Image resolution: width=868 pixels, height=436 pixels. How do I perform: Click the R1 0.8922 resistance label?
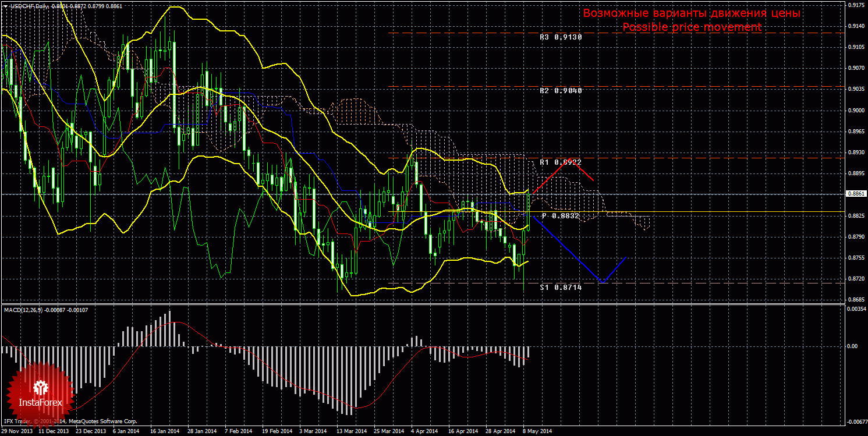point(561,162)
